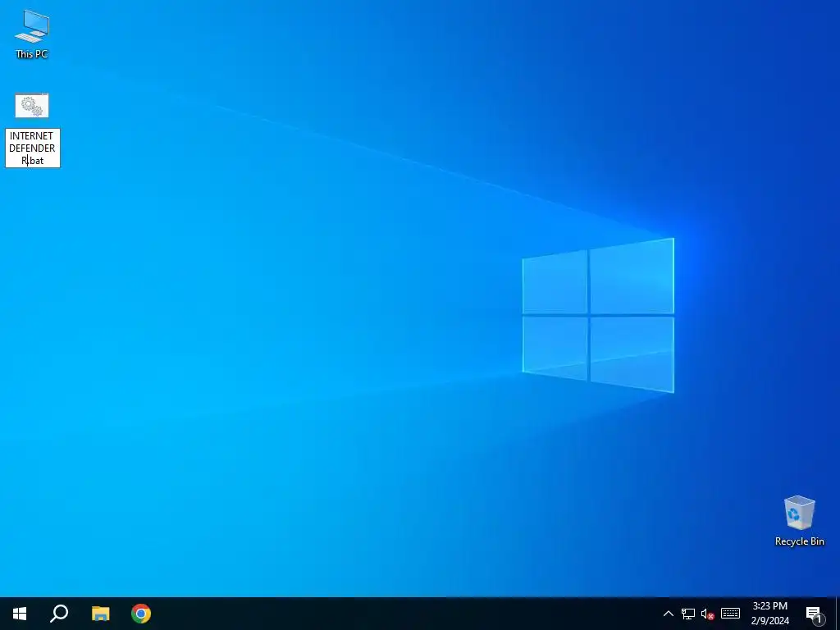Viewport: 840px width, 630px height.
Task: Open the Windows Start menu
Action: coord(20,614)
